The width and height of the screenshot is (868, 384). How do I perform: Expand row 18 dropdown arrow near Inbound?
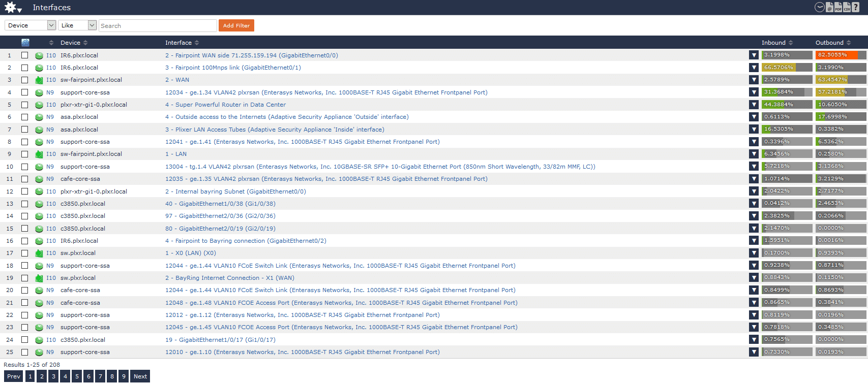pos(754,265)
